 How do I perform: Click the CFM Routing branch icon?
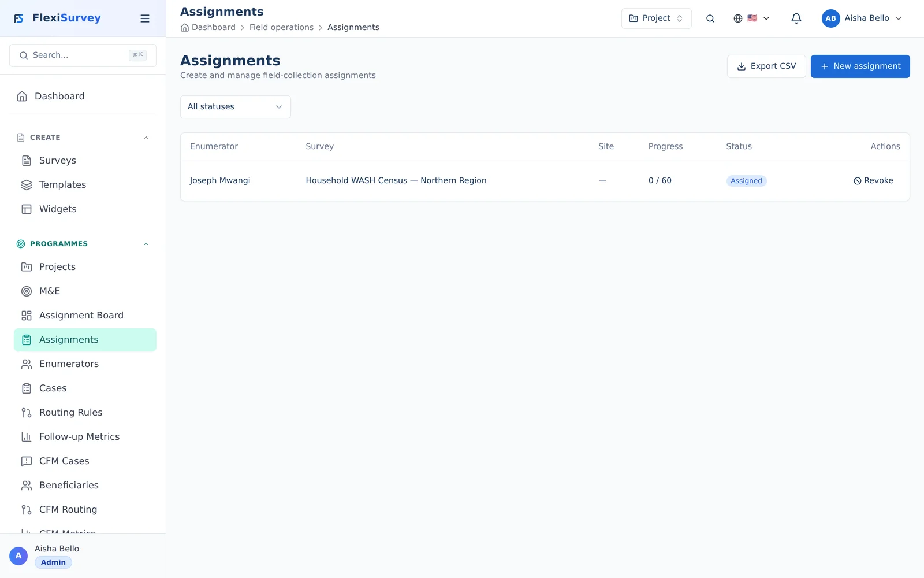coord(27,510)
